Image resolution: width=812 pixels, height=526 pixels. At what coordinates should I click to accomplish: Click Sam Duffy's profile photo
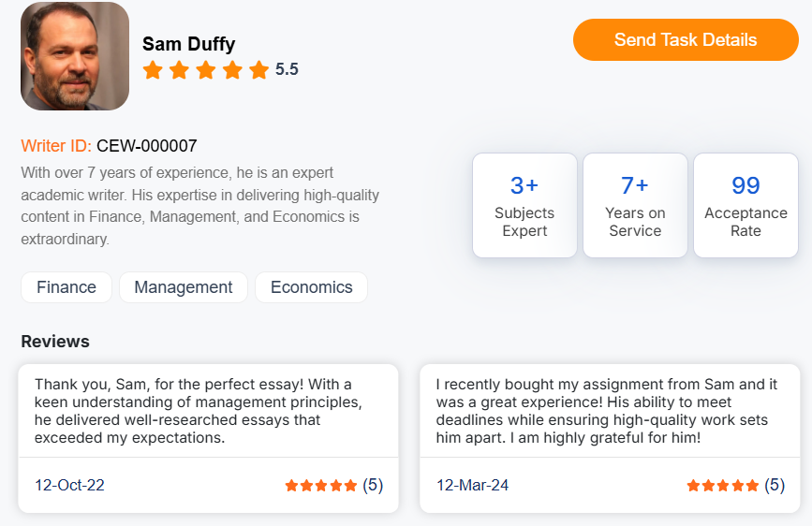point(75,56)
